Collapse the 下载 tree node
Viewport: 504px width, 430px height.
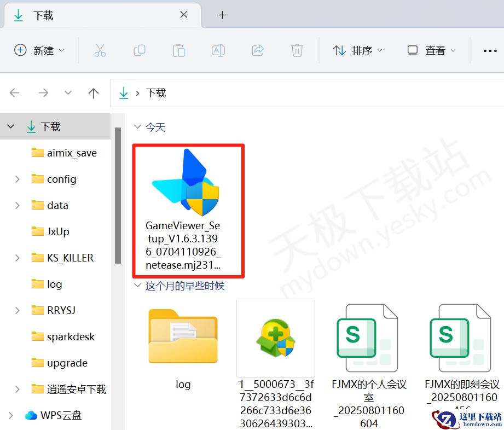[x=10, y=126]
